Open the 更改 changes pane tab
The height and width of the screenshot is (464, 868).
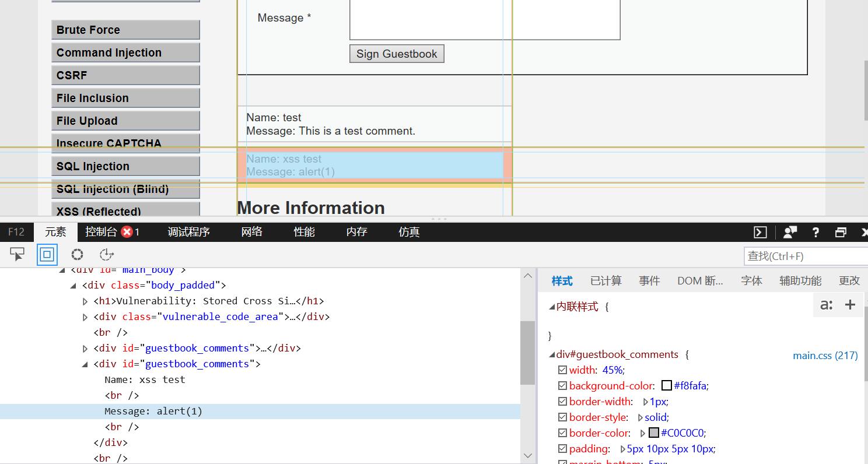coord(849,281)
